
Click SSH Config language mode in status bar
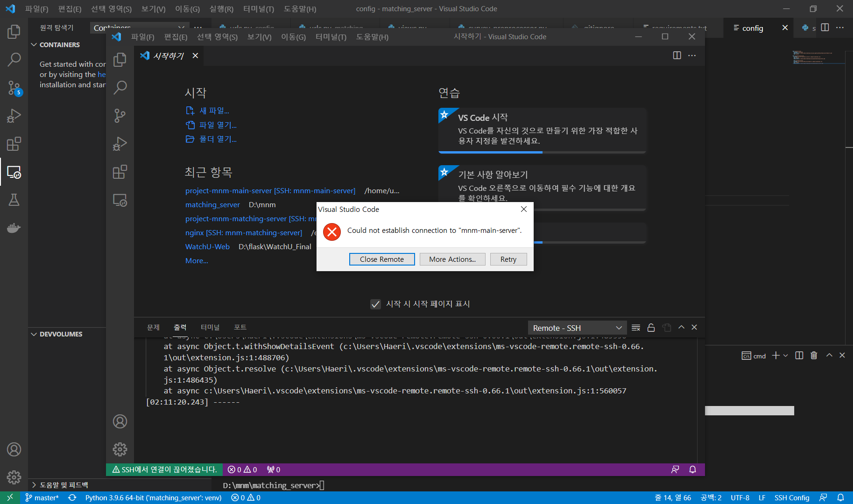pos(792,498)
